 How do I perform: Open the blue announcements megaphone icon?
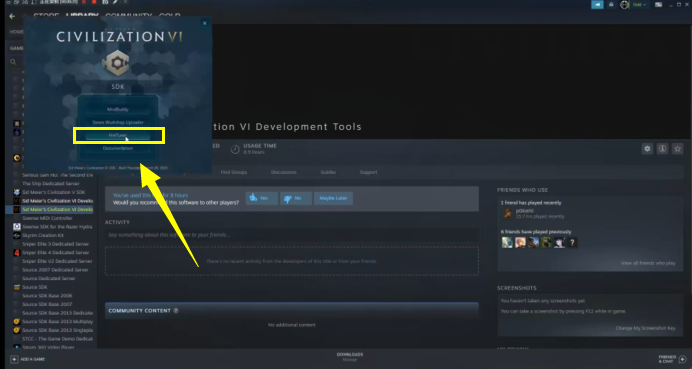(x=597, y=4)
